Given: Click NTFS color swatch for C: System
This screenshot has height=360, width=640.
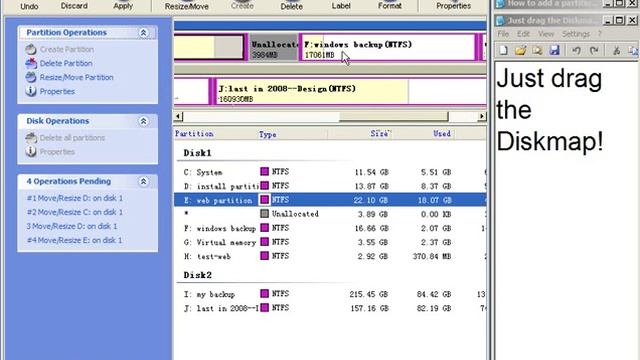Looking at the screenshot, I should [264, 171].
